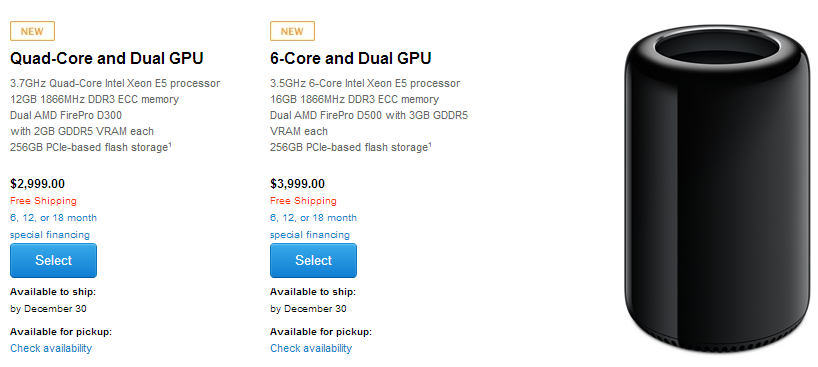Viewport: 818px width, 367px height.
Task: Click Free Shipping text under 6-Core price
Action: [x=303, y=201]
